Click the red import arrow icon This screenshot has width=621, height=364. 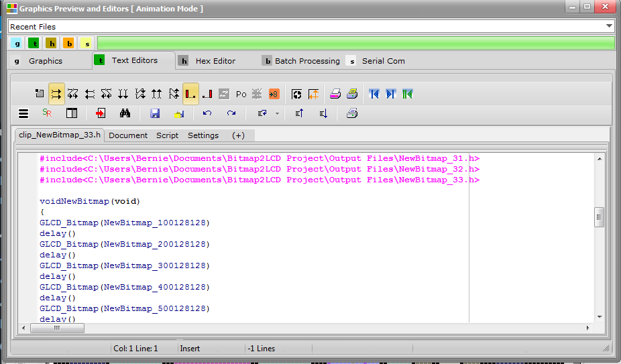click(x=100, y=113)
